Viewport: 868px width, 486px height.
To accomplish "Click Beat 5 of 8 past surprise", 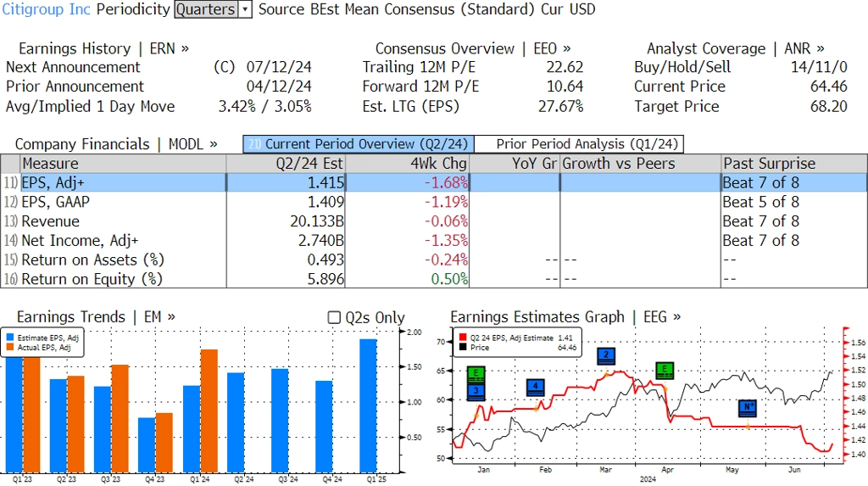I will [x=760, y=202].
